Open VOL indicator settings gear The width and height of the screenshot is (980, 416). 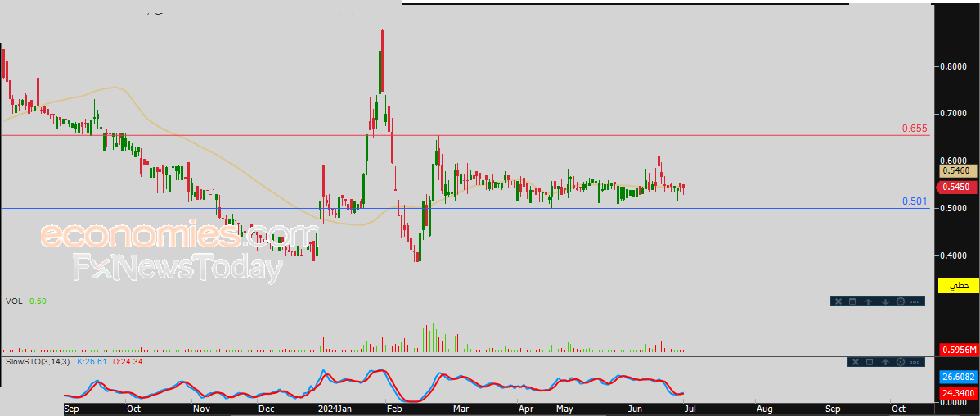pos(901,301)
